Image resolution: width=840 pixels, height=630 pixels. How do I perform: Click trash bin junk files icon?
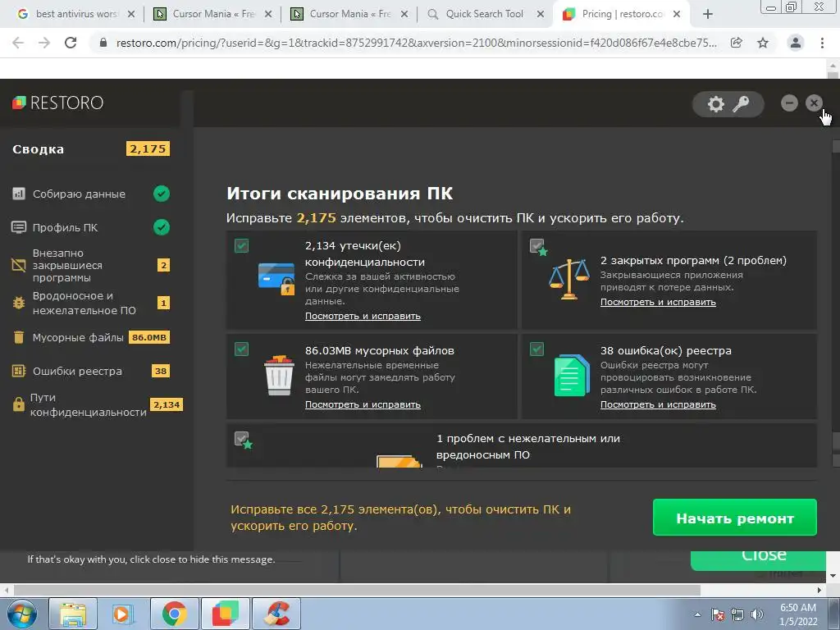279,375
